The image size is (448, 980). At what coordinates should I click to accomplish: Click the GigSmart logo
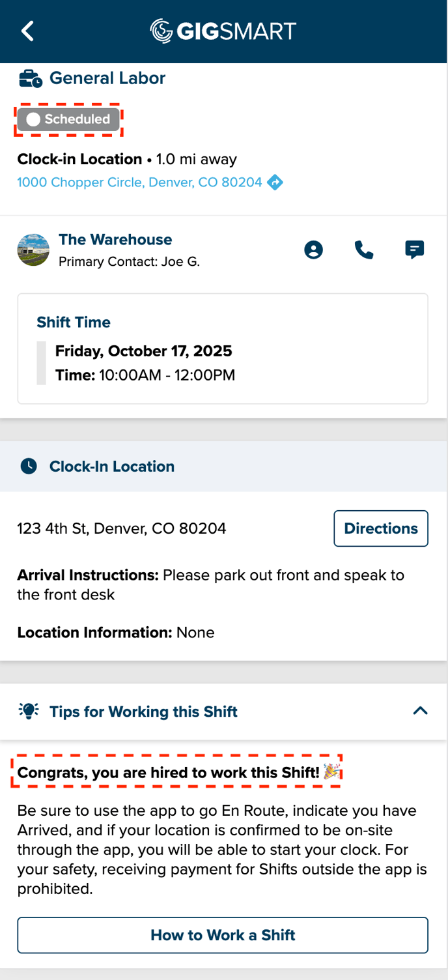click(223, 31)
